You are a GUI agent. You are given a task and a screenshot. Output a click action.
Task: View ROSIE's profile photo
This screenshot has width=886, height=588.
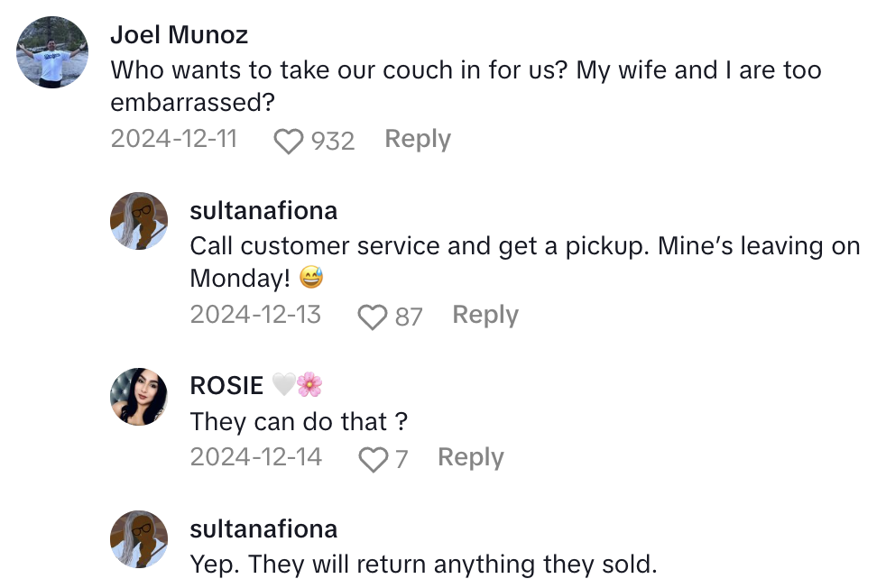click(x=139, y=396)
